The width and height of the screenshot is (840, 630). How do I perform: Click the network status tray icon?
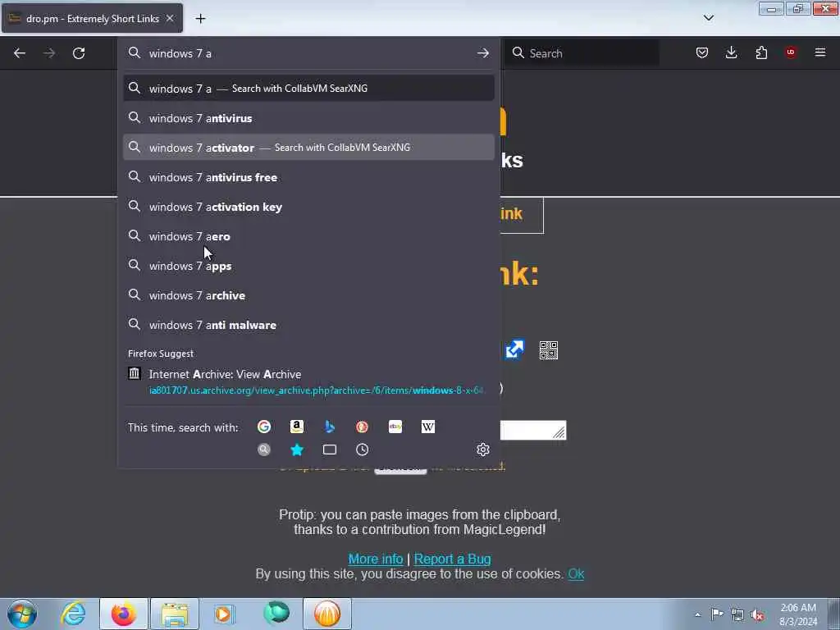click(737, 614)
